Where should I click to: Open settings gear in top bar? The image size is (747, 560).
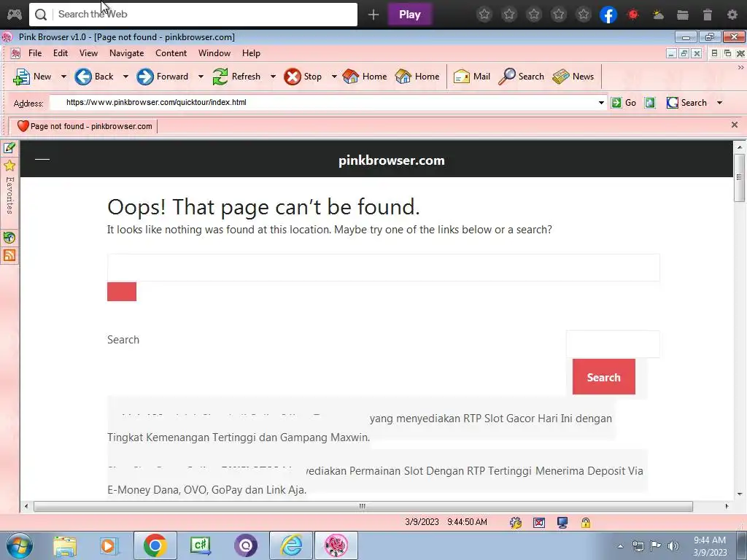[732, 15]
